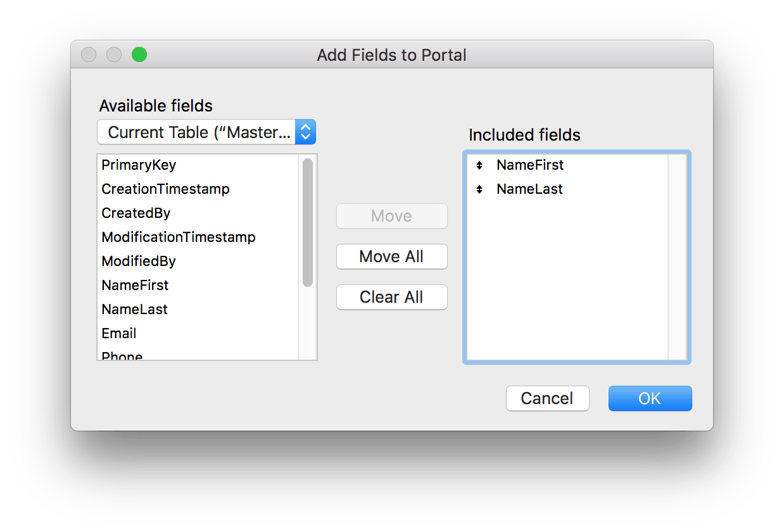Image resolution: width=784 pixels, height=532 pixels.
Task: Confirm with the OK button
Action: pos(650,398)
